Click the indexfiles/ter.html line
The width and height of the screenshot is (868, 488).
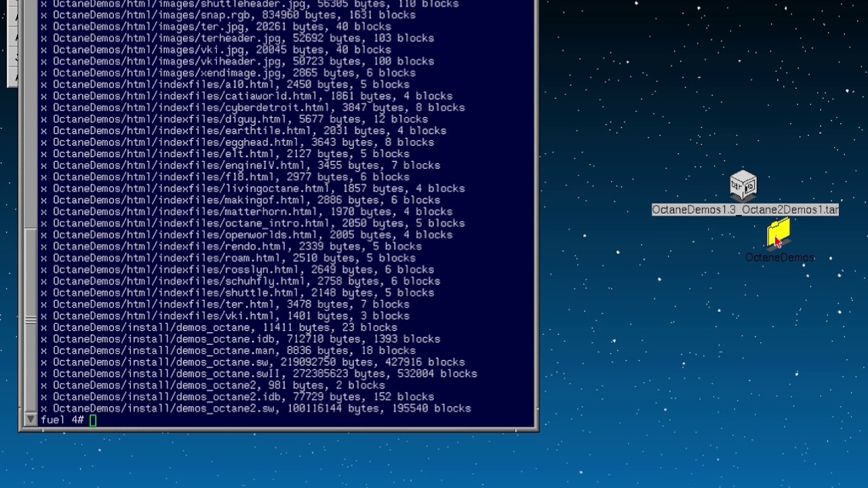[x=224, y=305]
